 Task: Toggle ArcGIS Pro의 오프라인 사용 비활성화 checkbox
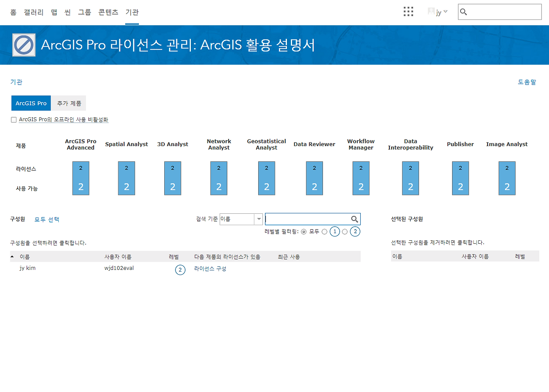point(14,120)
